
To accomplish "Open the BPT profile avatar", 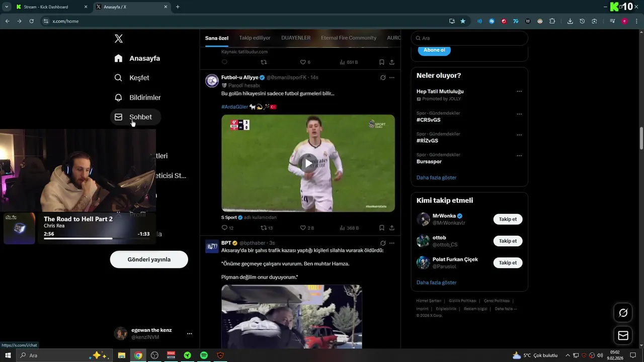I will [212, 246].
